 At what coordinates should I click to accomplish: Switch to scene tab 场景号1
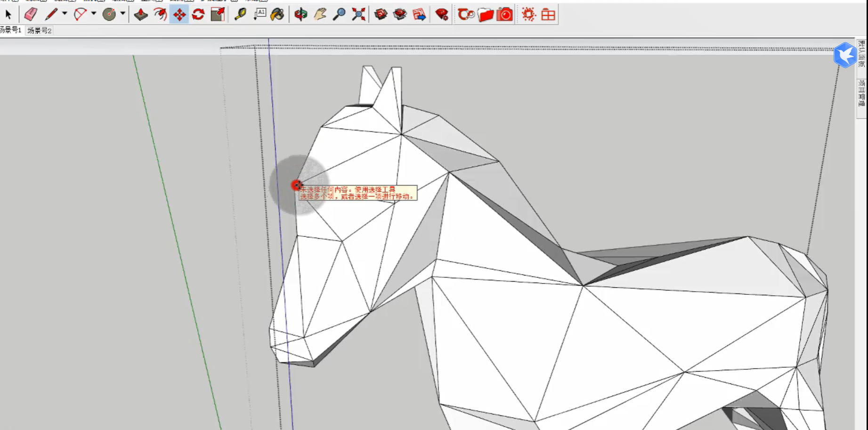pos(11,30)
